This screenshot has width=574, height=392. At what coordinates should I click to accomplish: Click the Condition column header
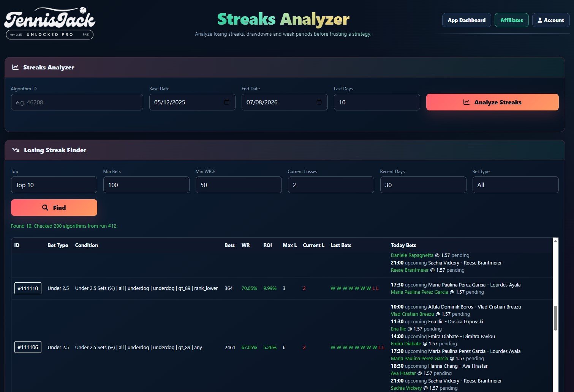coord(87,245)
